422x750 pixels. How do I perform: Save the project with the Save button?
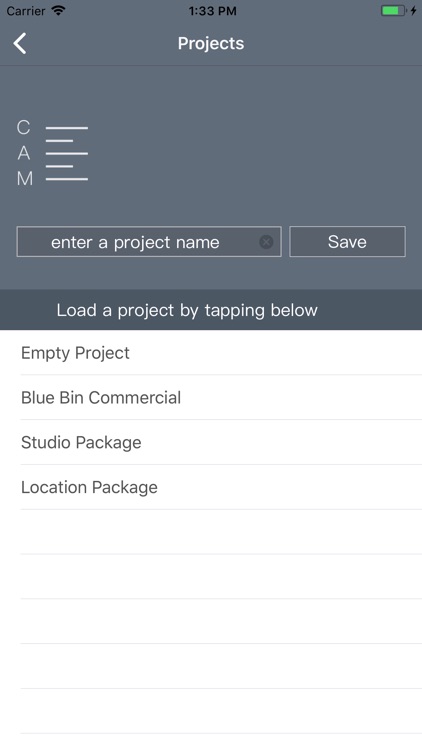[347, 242]
